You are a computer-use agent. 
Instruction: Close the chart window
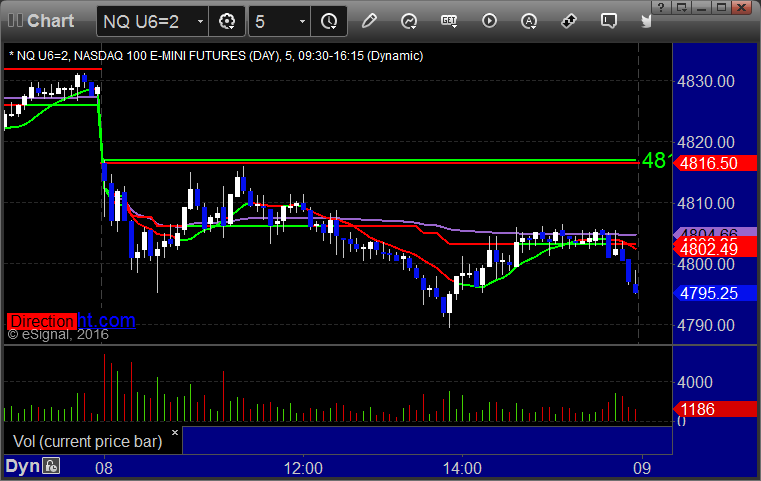742,7
